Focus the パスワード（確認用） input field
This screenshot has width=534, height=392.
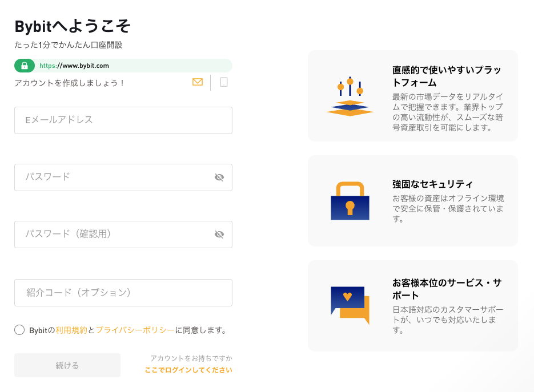[x=123, y=235]
